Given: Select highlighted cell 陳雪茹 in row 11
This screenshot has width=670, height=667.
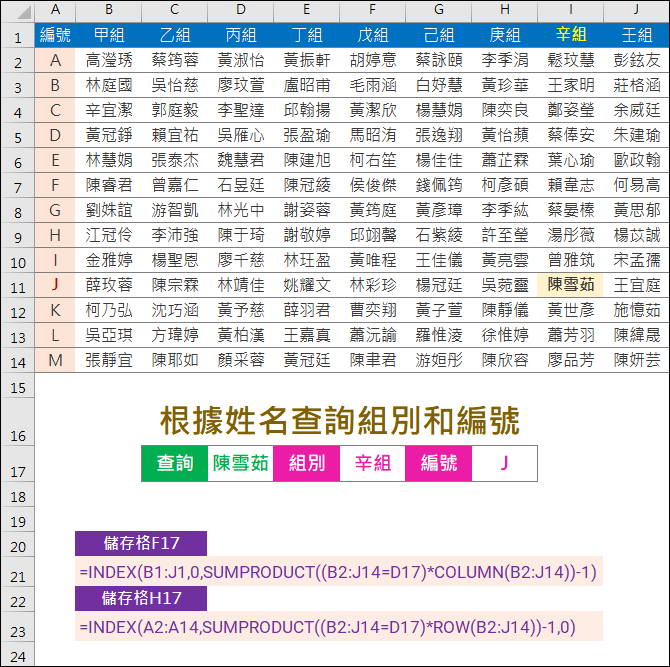Looking at the screenshot, I should coord(570,285).
